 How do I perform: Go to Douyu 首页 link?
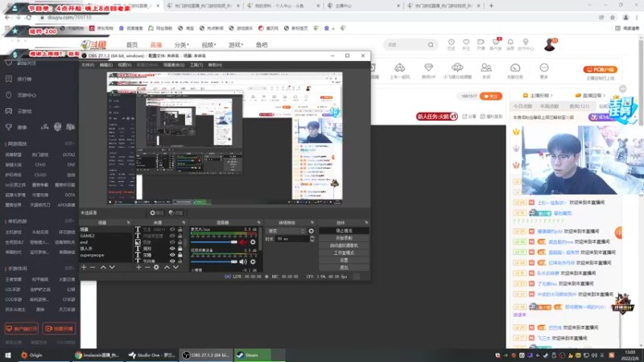(132, 45)
